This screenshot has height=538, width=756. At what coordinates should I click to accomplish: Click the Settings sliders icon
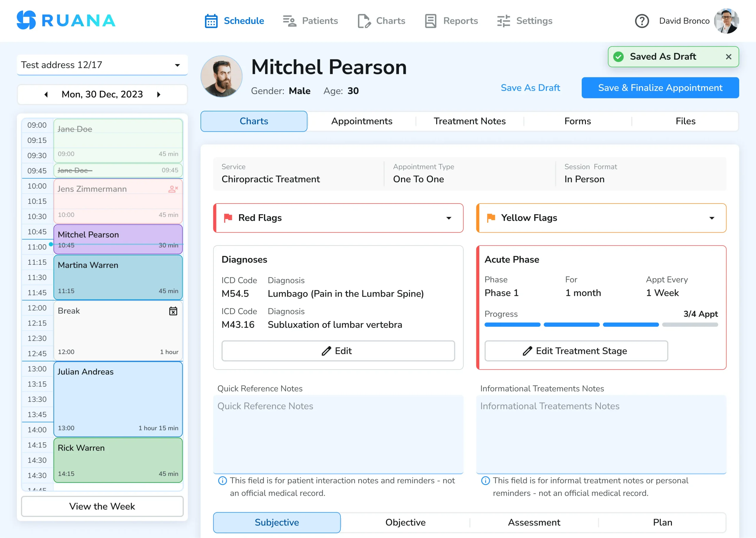click(503, 21)
